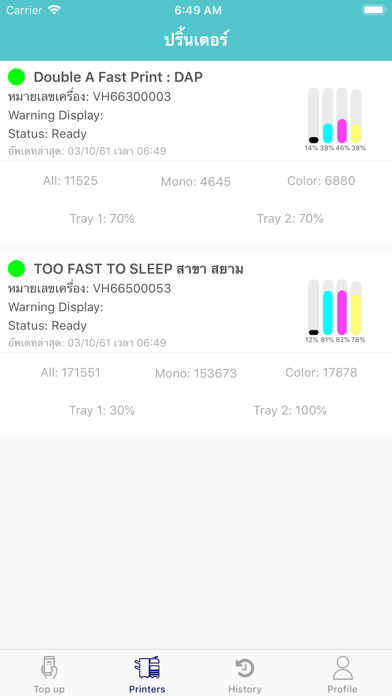Viewport: 392px width, 696px height.
Task: Open TOO FAST TO SLEEP สาขา สยาม printer
Action: click(139, 269)
